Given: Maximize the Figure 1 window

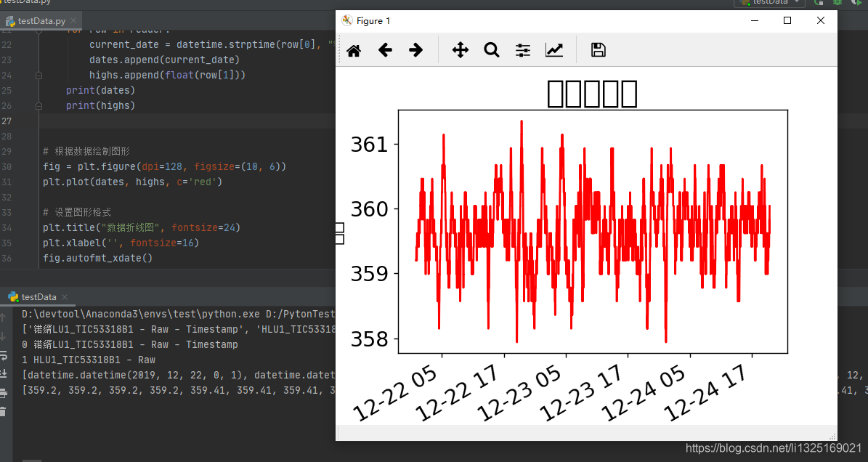Looking at the screenshot, I should click(787, 20).
